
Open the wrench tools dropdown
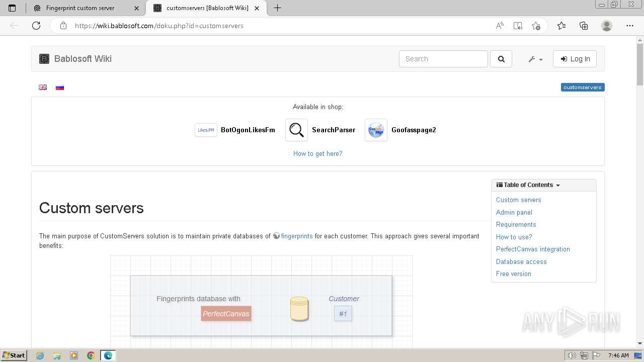point(535,59)
